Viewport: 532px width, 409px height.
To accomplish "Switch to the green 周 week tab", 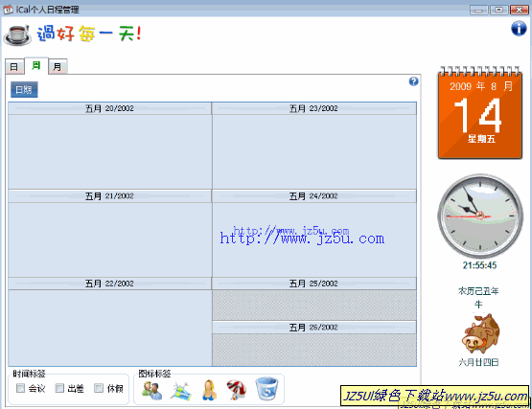I will coord(36,65).
